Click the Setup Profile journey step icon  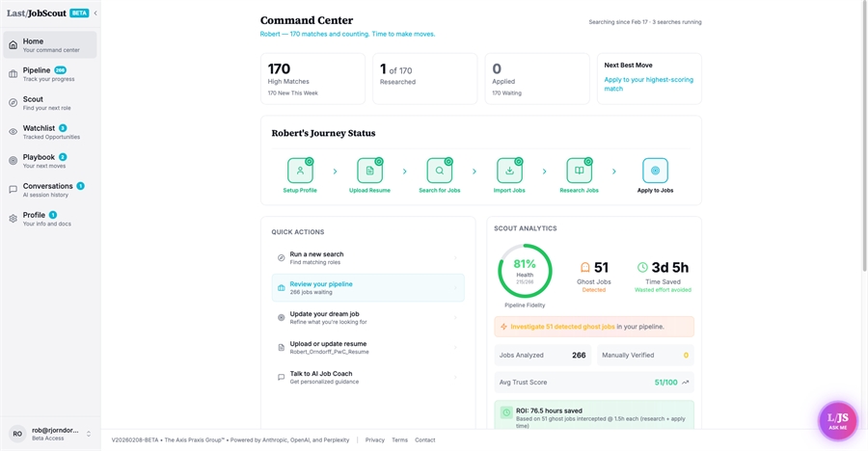300,171
